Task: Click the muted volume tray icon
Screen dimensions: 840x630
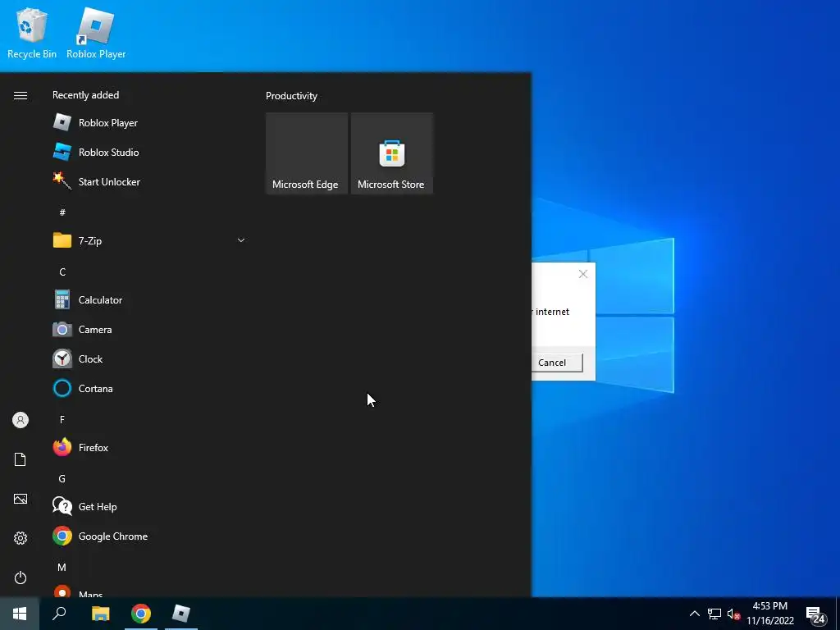Action: pos(733,614)
